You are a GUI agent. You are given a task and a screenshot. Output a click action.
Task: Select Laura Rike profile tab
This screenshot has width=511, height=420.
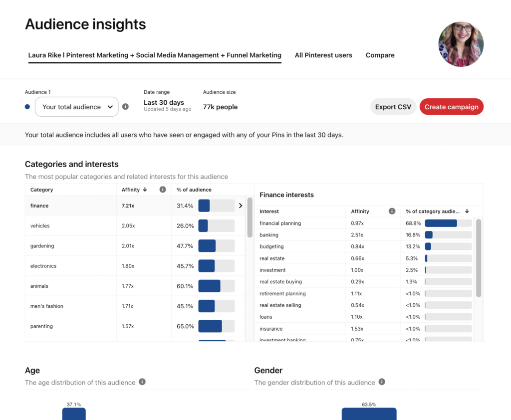pos(155,55)
